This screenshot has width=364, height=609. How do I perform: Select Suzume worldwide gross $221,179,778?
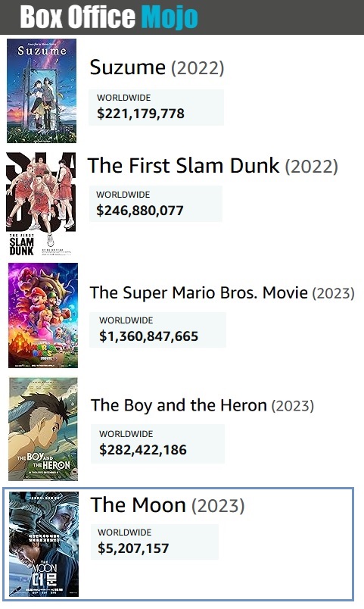point(141,114)
